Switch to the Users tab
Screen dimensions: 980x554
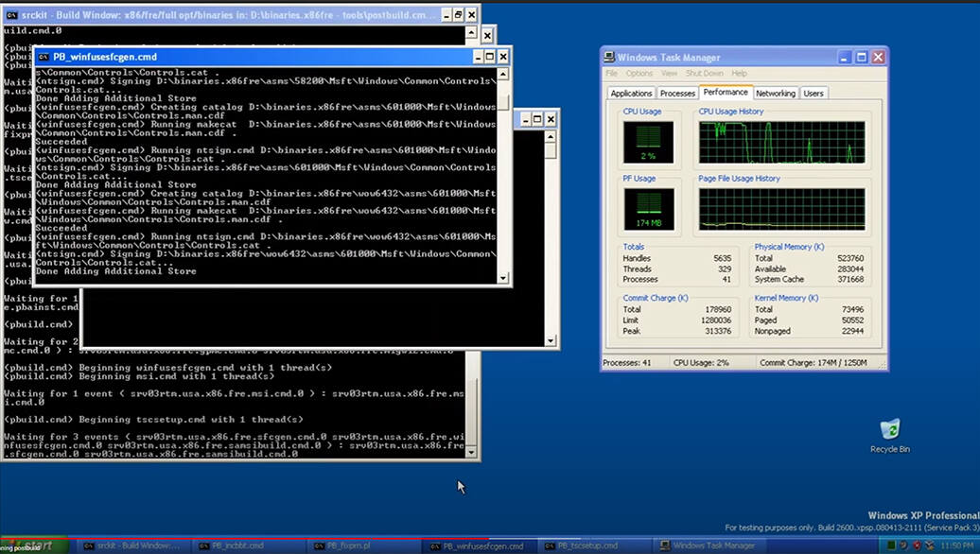pyautogui.click(x=814, y=93)
